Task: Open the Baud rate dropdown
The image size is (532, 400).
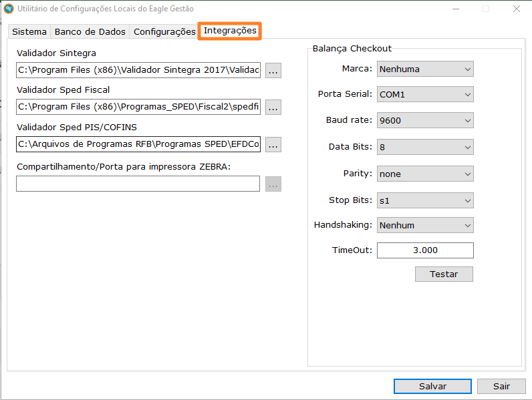Action: (425, 121)
